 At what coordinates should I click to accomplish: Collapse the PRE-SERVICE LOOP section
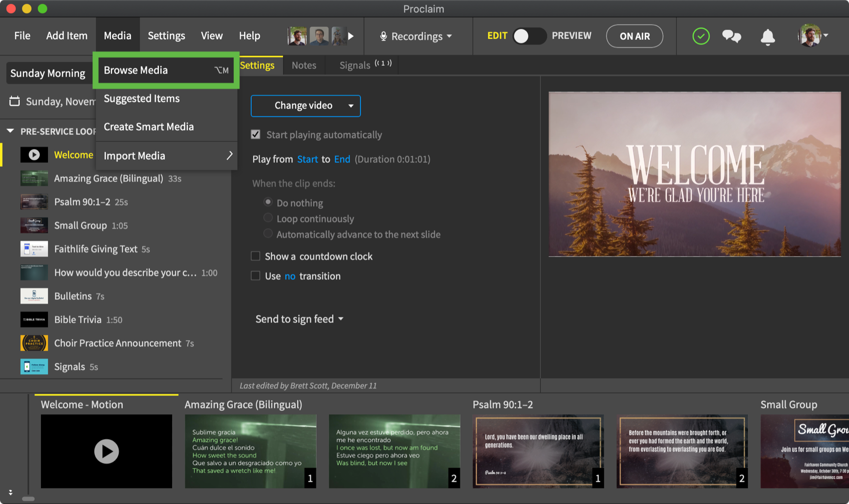[10, 131]
